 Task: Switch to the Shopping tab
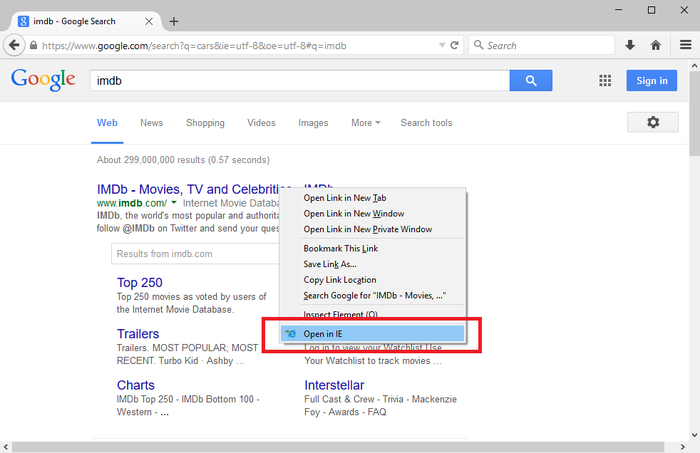[205, 123]
